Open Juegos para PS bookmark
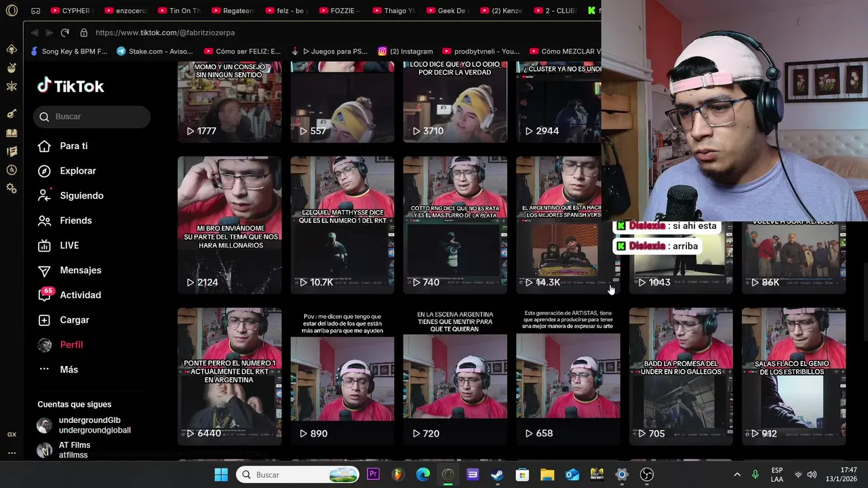The image size is (868, 488). pyautogui.click(x=330, y=51)
